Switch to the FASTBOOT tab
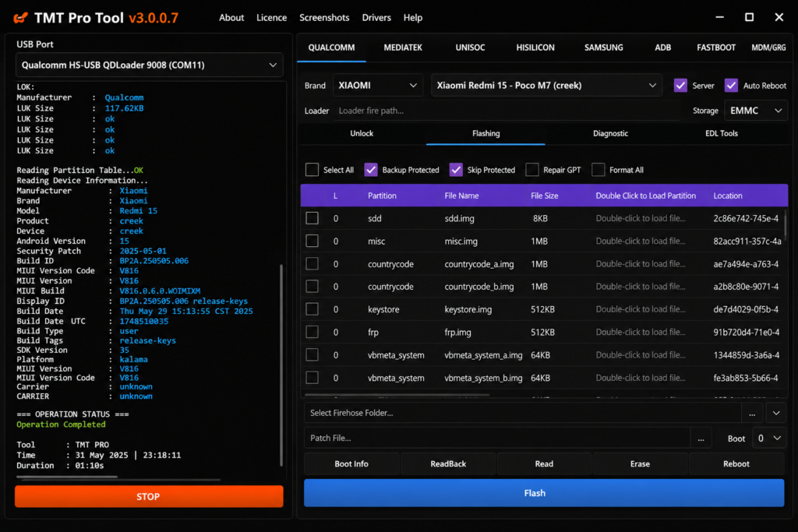798x532 pixels. tap(716, 48)
